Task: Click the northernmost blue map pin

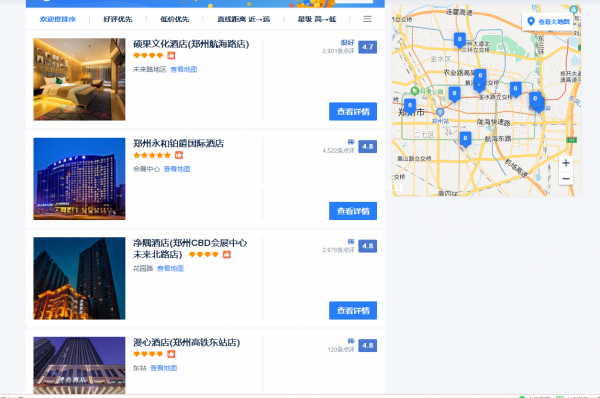Action: tap(460, 40)
